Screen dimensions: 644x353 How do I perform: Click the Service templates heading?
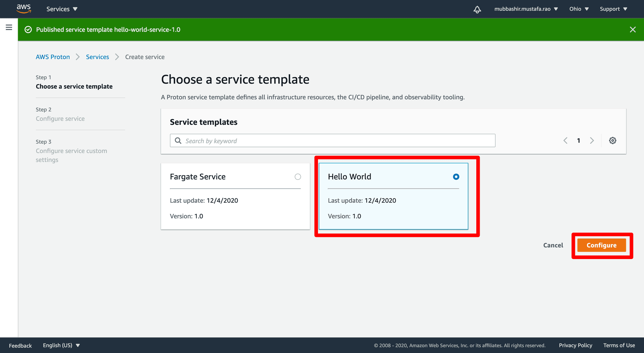pyautogui.click(x=204, y=122)
